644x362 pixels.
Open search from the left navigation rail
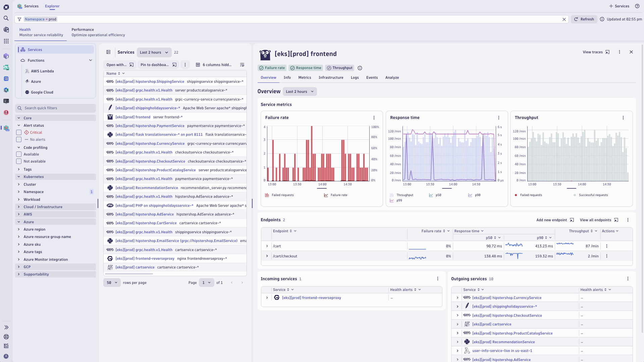click(6, 18)
